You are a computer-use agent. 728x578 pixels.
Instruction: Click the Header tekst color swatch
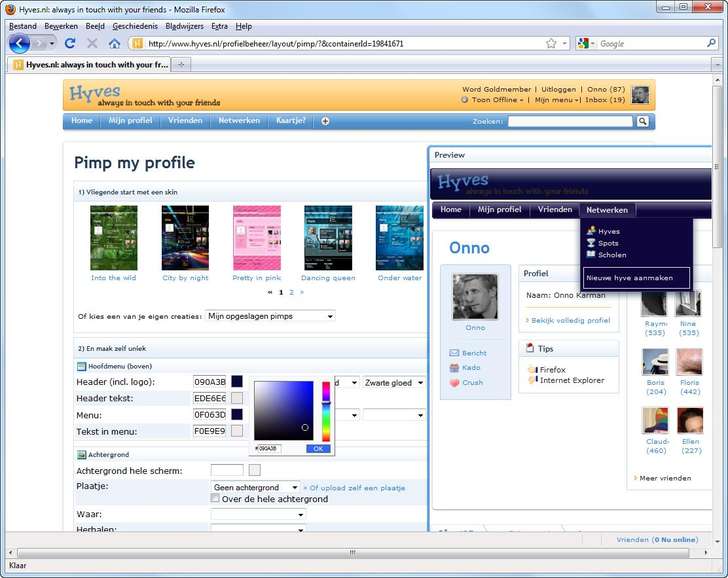[x=237, y=398]
